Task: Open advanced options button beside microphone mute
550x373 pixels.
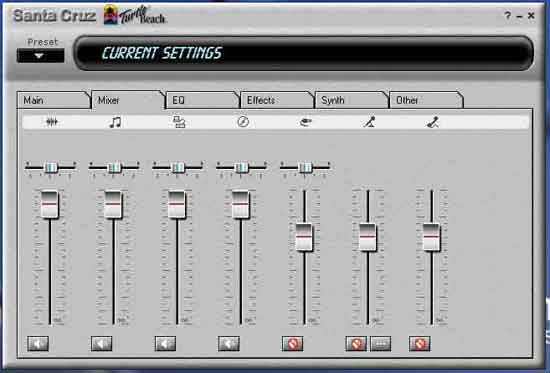Action: point(381,344)
